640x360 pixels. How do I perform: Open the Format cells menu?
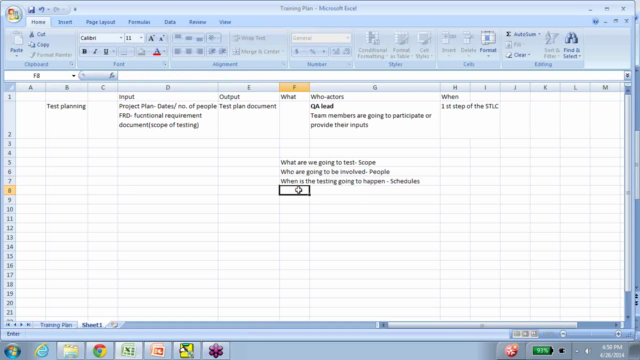[488, 44]
